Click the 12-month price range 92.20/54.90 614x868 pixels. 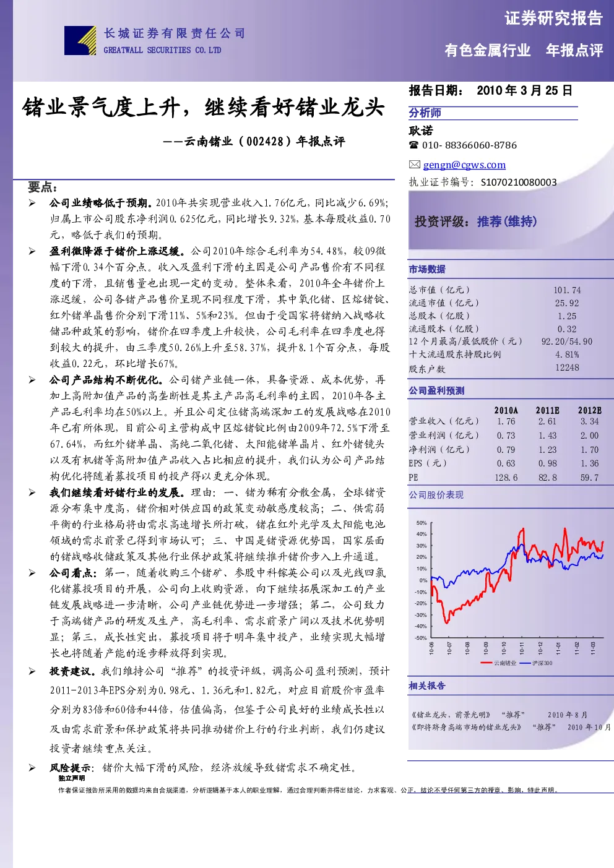tap(566, 342)
